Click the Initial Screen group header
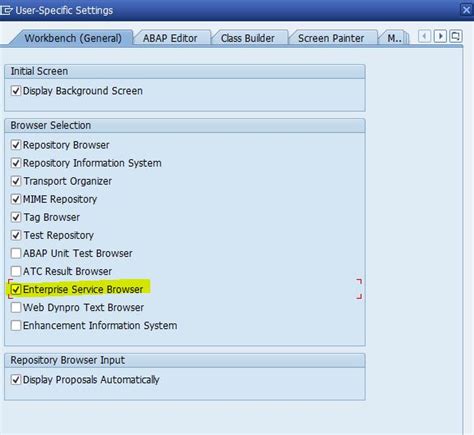The image size is (474, 435). click(185, 71)
